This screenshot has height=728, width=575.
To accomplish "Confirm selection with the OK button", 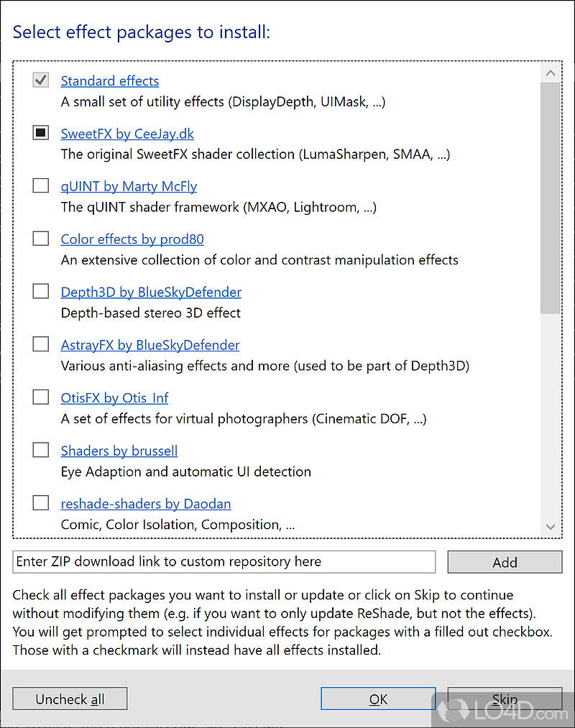I will 378,699.
